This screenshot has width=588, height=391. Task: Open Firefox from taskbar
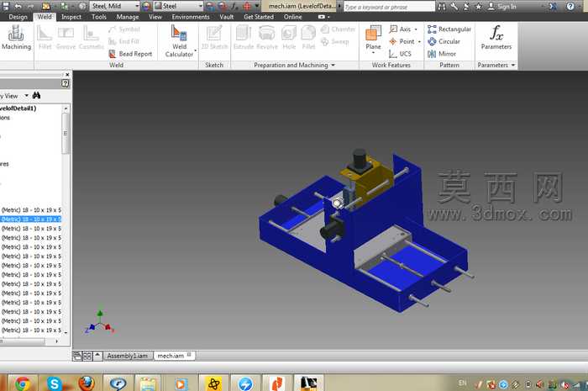tap(87, 383)
